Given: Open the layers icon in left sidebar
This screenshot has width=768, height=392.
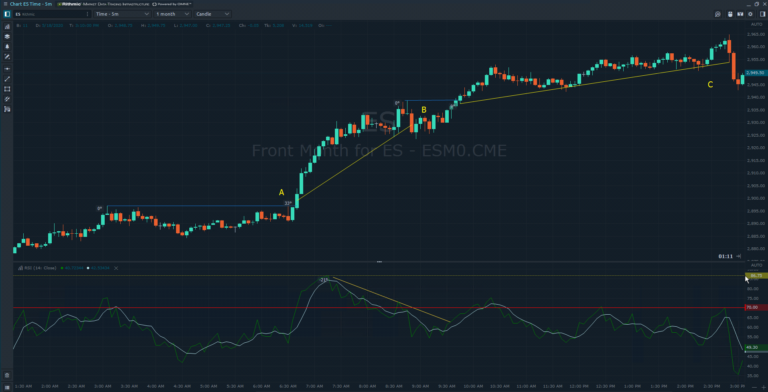Looking at the screenshot, I should coord(7,36).
